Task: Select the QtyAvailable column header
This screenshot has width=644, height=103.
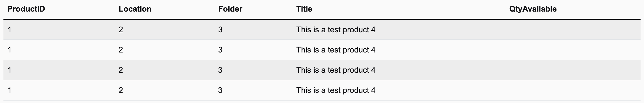Action: [533, 9]
